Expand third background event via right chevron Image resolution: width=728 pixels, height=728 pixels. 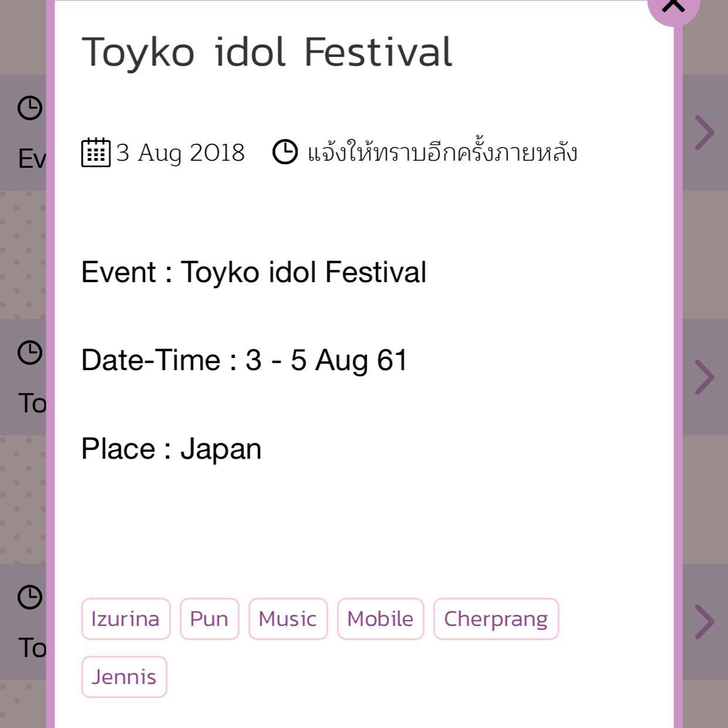705,622
